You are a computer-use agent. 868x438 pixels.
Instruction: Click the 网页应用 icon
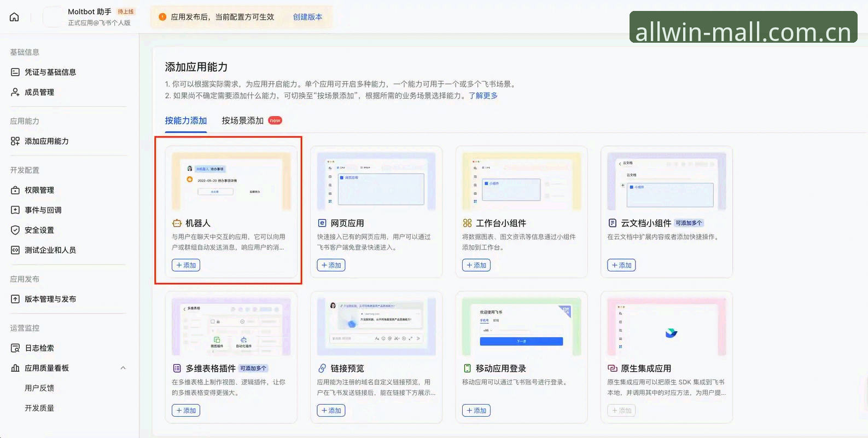point(322,223)
